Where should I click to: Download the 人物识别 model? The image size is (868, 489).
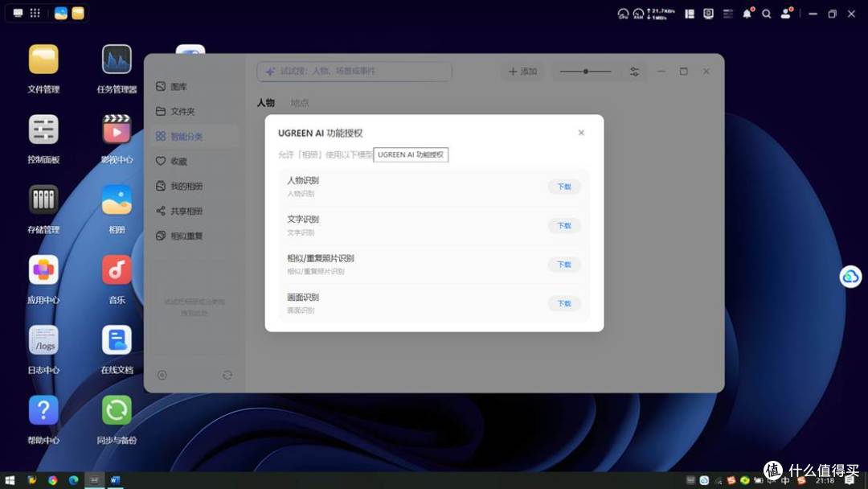click(x=564, y=187)
